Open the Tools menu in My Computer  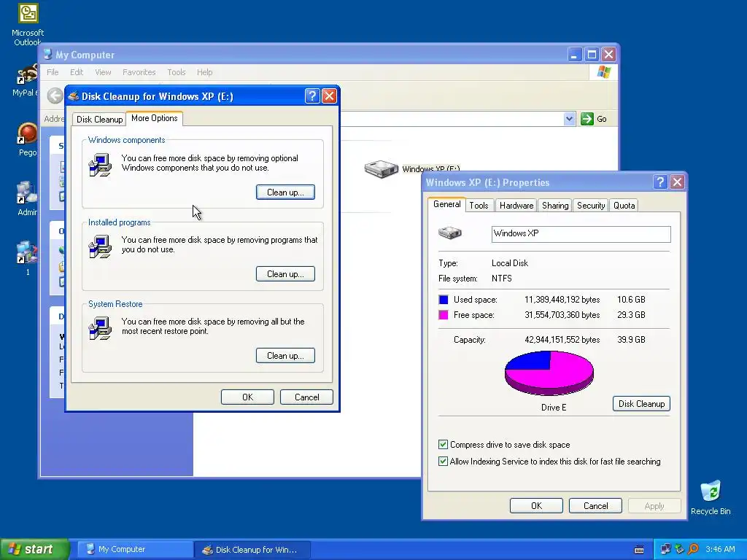click(x=177, y=72)
